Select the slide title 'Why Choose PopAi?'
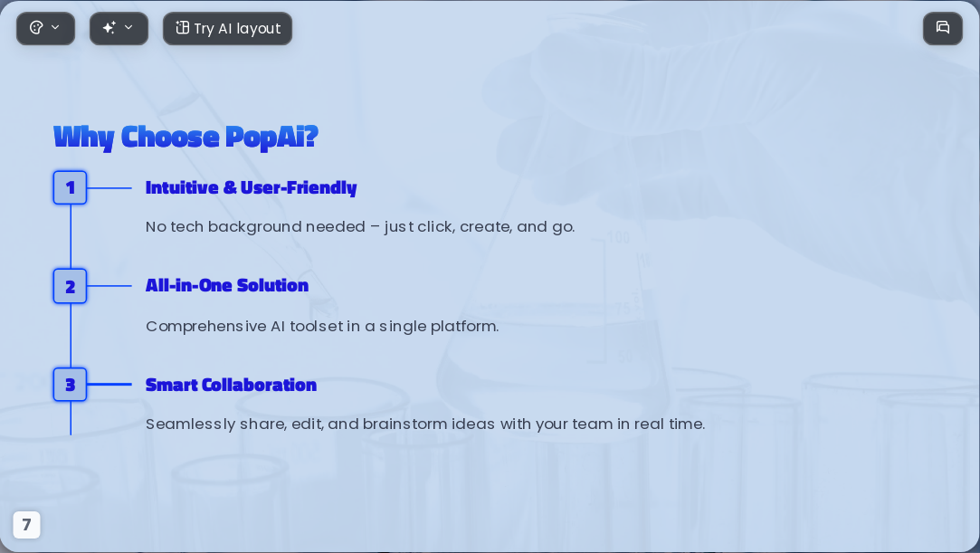Viewport: 980px width, 553px height. pyautogui.click(x=186, y=137)
